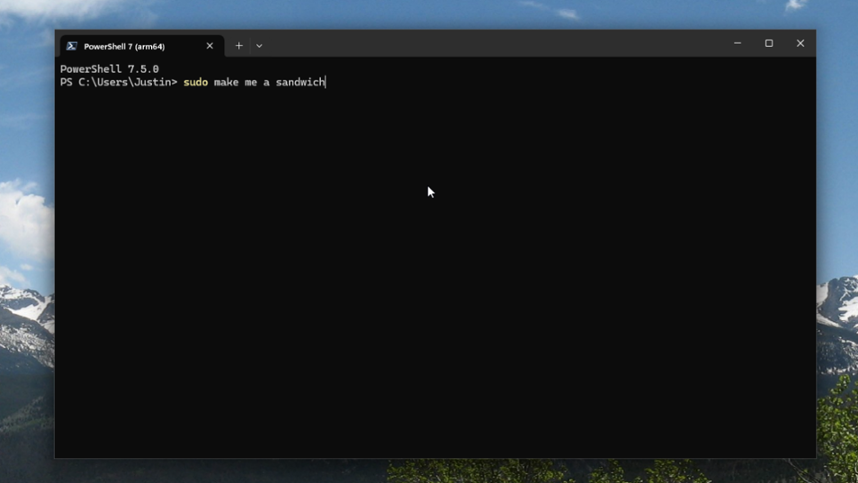Place cursor at end of command line
Screen dimensions: 858x483
326,82
